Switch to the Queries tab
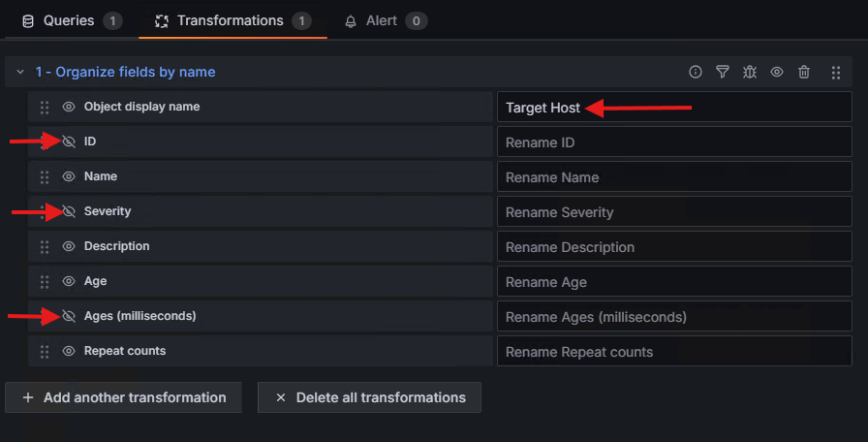Image resolution: width=868 pixels, height=442 pixels. point(71,20)
